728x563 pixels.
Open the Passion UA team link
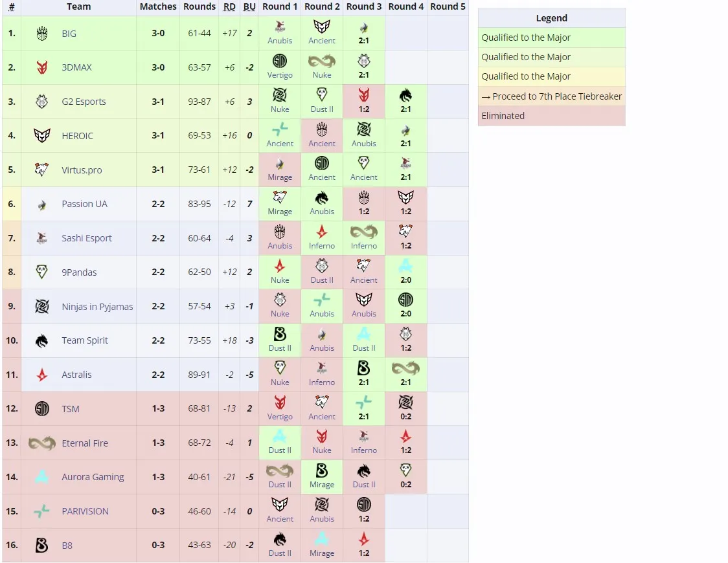[x=84, y=204]
